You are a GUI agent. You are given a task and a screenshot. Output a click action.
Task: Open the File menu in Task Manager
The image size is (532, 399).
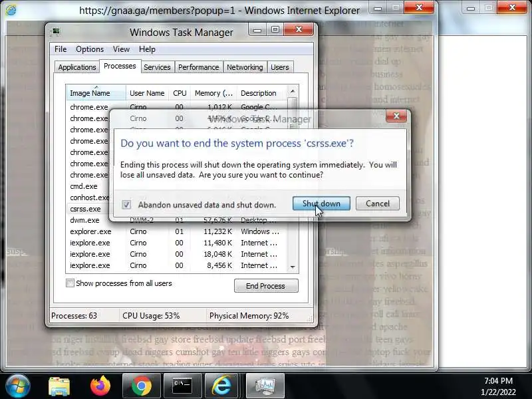coord(61,49)
